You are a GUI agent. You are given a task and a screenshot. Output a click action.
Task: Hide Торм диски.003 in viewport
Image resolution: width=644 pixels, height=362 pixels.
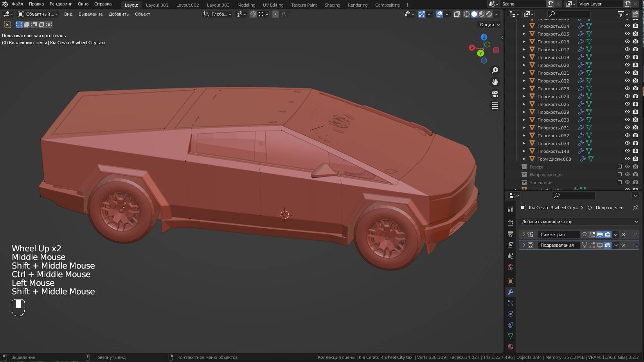click(x=627, y=159)
